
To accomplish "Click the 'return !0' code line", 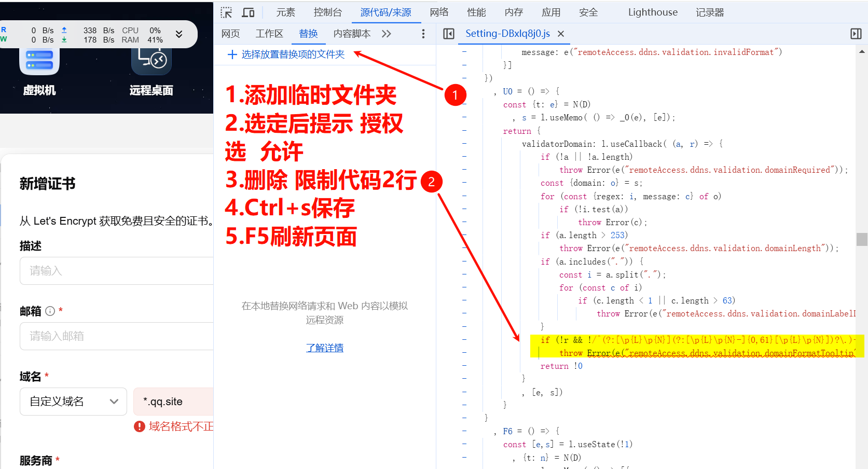I will (x=561, y=366).
